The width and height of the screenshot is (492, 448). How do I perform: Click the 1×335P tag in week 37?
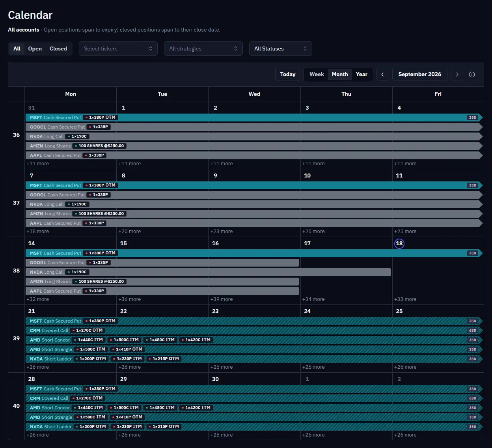click(99, 195)
